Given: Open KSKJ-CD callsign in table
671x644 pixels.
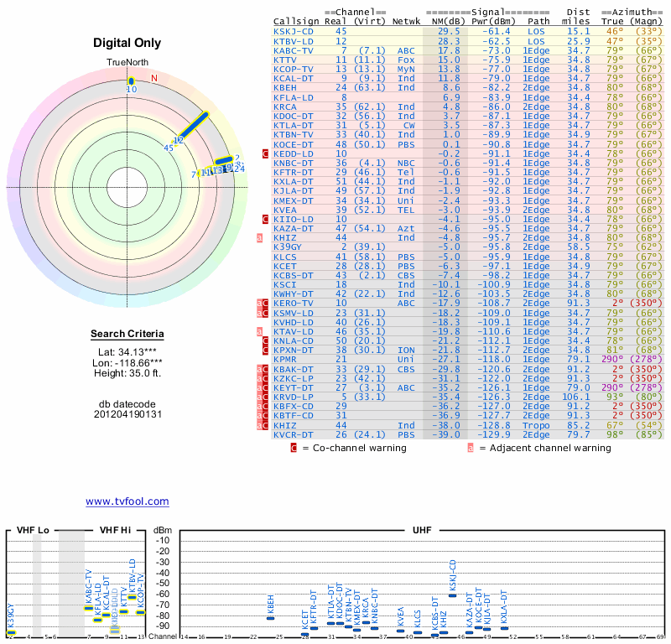Looking at the screenshot, I should click(x=294, y=31).
